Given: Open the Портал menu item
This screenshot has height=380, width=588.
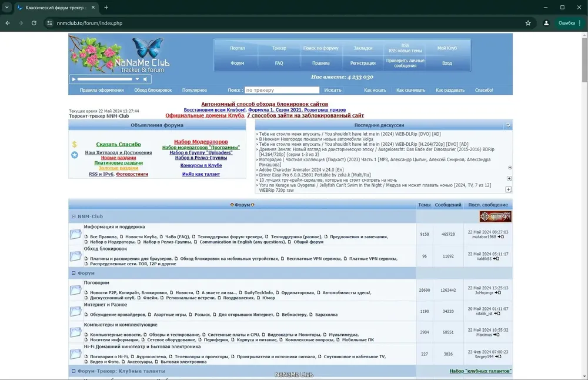Looking at the screenshot, I should click(237, 48).
